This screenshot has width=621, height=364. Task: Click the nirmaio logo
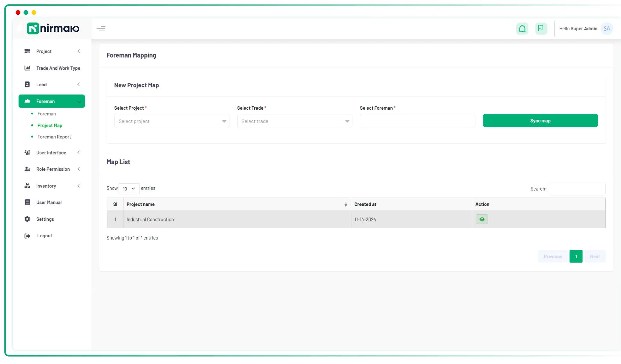tap(52, 28)
